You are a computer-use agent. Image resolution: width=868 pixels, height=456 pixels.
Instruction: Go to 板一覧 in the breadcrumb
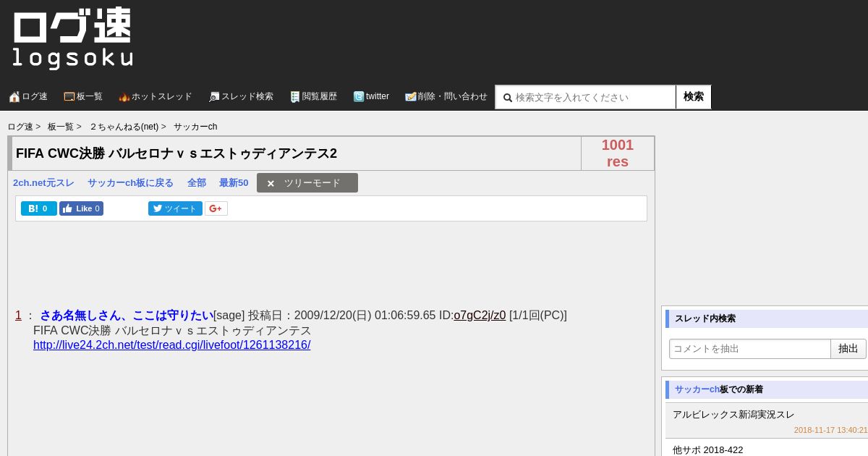tap(61, 127)
